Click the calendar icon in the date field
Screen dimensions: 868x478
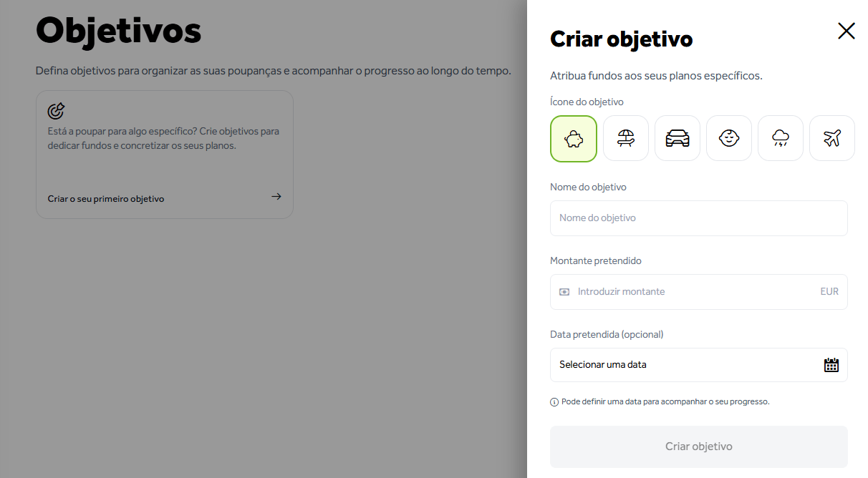coord(831,365)
